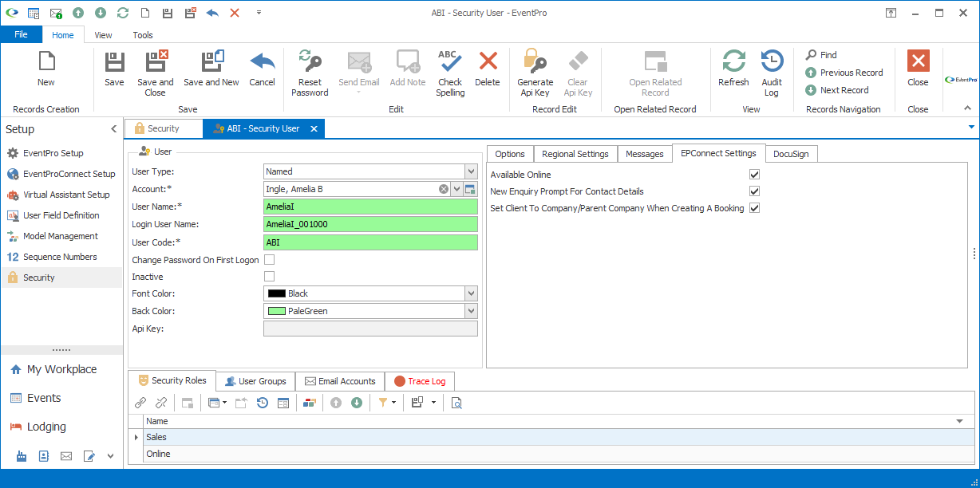Click Save and Close in the ribbon

[x=155, y=73]
